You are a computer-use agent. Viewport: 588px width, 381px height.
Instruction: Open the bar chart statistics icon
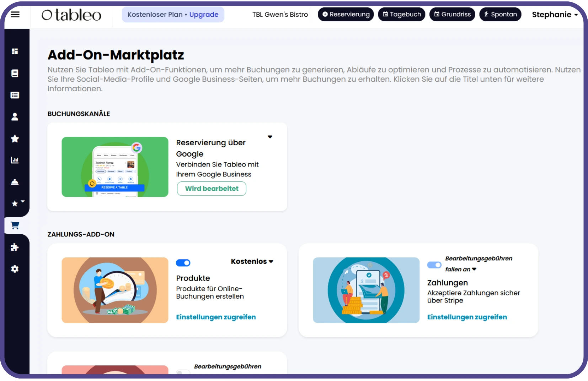[x=15, y=160]
